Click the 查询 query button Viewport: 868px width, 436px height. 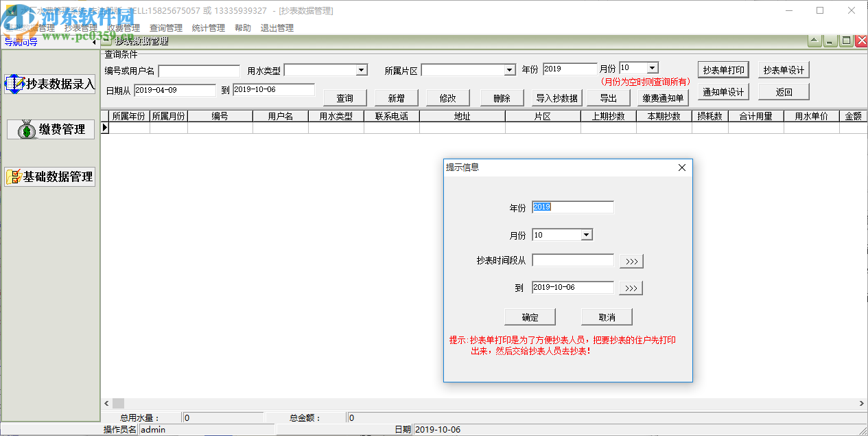coord(344,97)
